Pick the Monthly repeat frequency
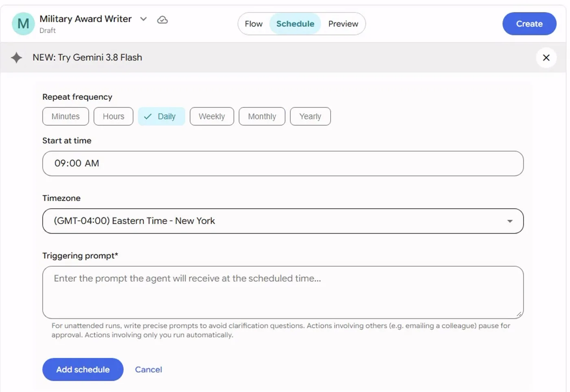 262,116
